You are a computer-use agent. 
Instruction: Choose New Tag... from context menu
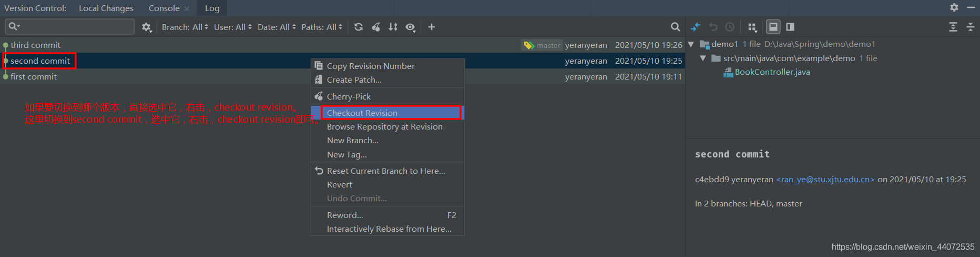[x=388, y=154]
